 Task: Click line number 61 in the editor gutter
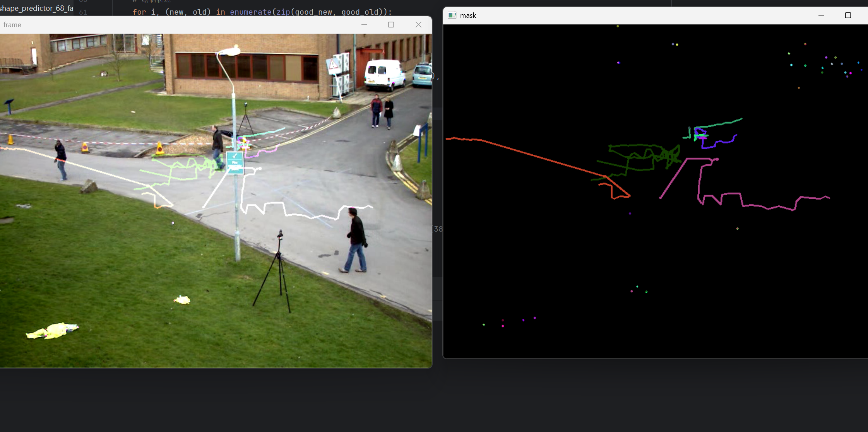click(83, 12)
